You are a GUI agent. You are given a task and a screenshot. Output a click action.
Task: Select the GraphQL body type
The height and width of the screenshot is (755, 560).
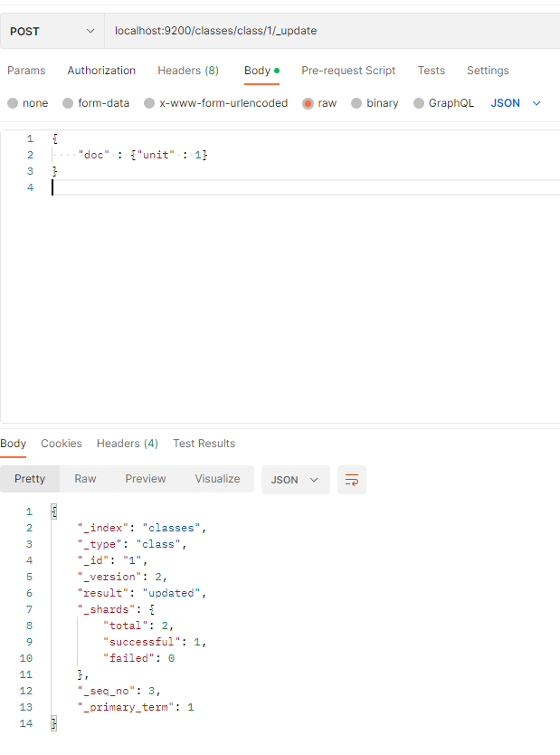pyautogui.click(x=443, y=103)
